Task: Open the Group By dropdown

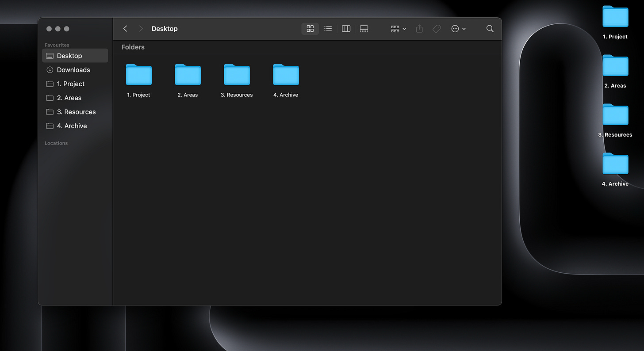Action: (x=399, y=29)
